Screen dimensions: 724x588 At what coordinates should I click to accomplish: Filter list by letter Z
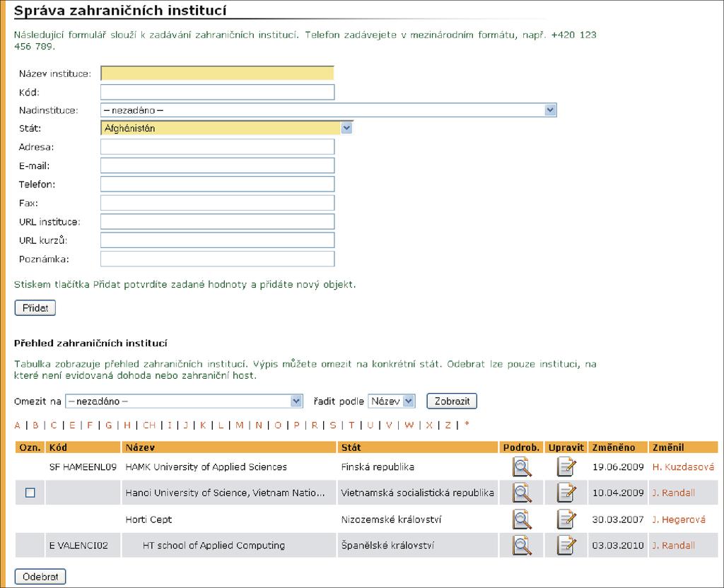pyautogui.click(x=448, y=425)
